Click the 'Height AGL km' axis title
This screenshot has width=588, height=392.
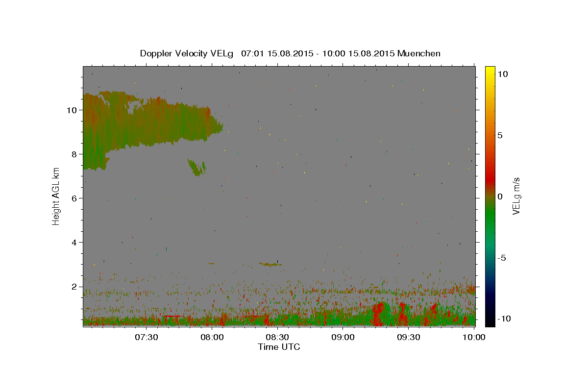[56, 196]
